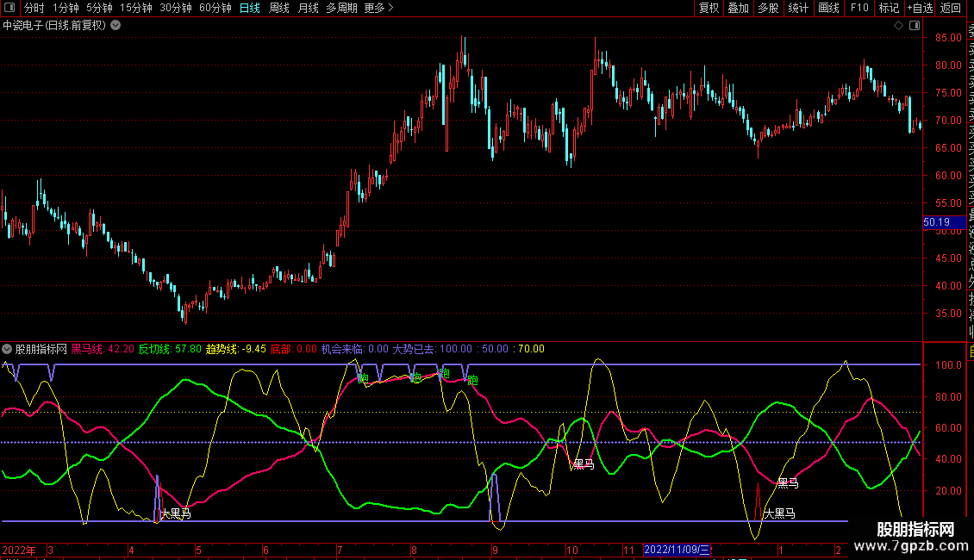Image resolution: width=974 pixels, height=560 pixels.
Task: Switch to the 周线 weekly period tab
Action: point(279,9)
